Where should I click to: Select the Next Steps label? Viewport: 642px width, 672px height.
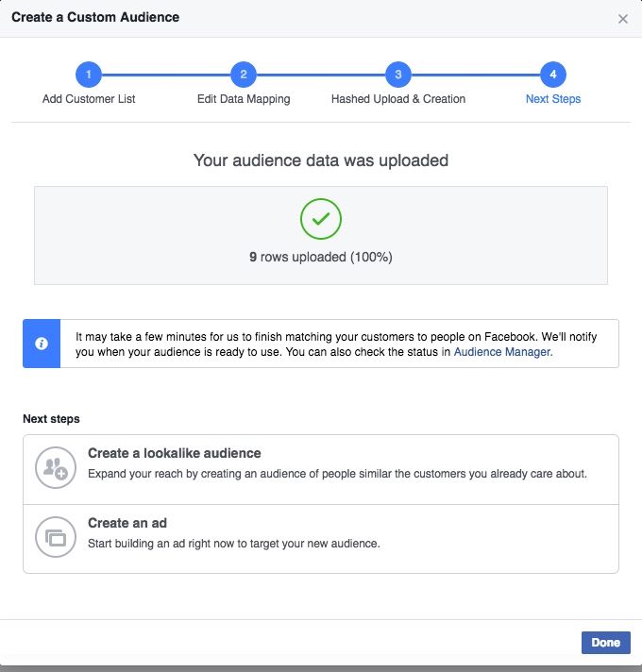click(x=553, y=99)
